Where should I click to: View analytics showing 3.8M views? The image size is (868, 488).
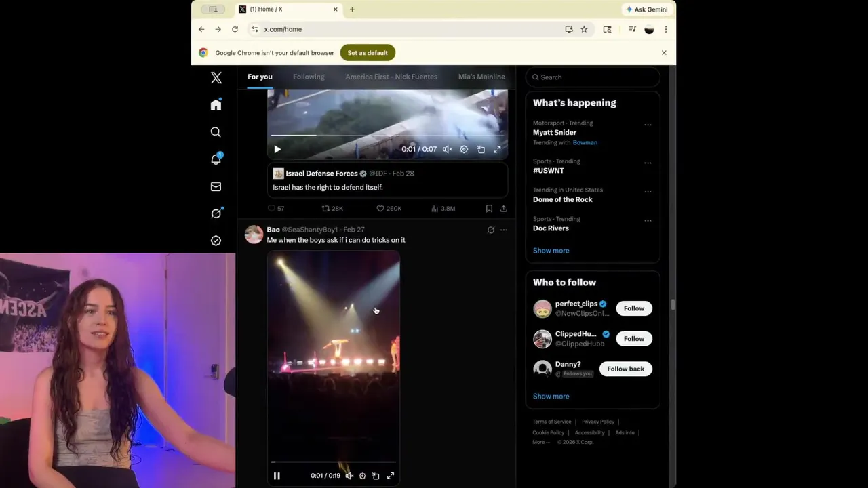443,209
